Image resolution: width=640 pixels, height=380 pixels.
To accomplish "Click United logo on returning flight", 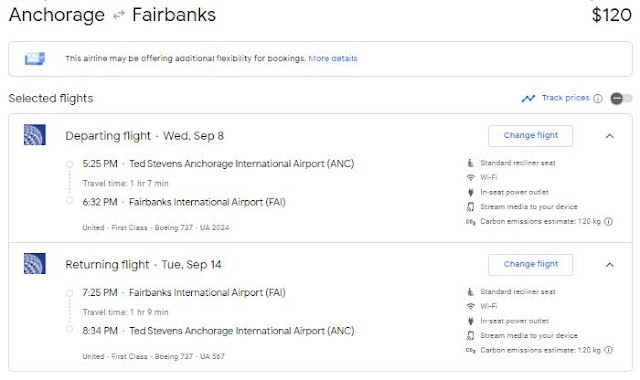I will coord(35,264).
